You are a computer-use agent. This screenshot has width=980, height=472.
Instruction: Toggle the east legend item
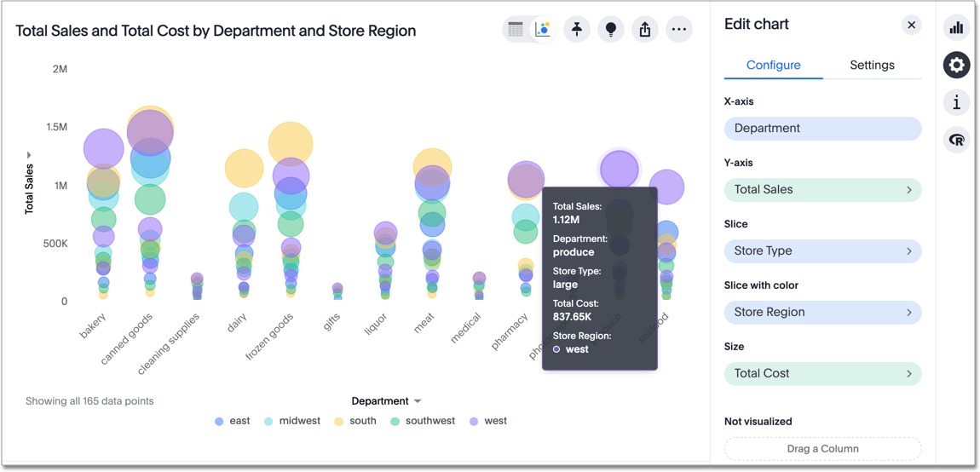[x=233, y=421]
